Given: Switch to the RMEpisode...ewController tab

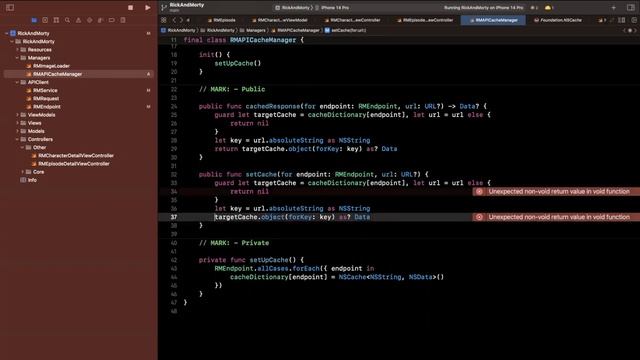Looking at the screenshot, I should 425,20.
